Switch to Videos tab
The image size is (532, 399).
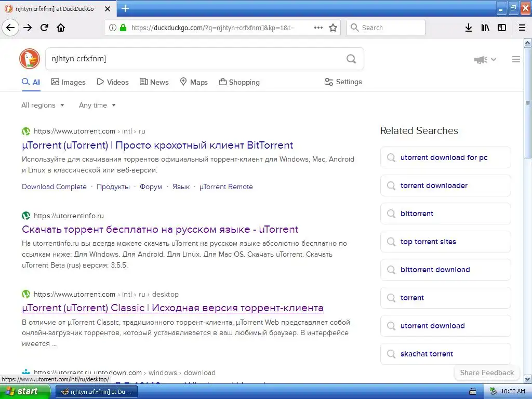pyautogui.click(x=113, y=82)
